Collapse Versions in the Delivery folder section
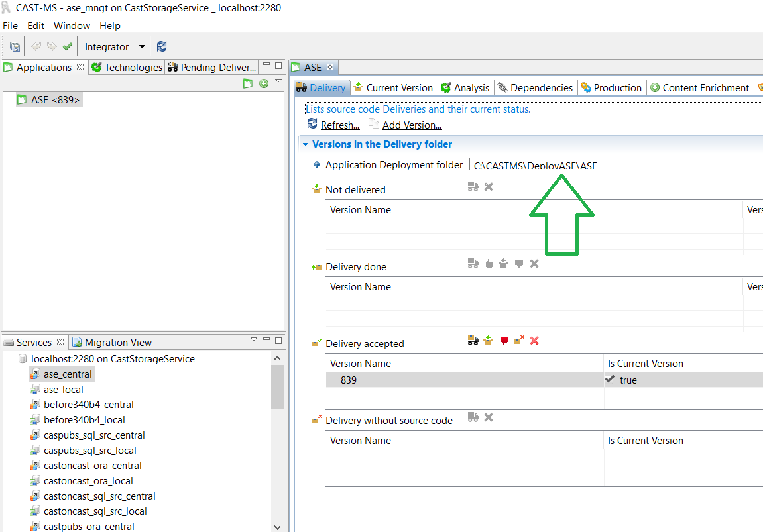 click(x=305, y=144)
